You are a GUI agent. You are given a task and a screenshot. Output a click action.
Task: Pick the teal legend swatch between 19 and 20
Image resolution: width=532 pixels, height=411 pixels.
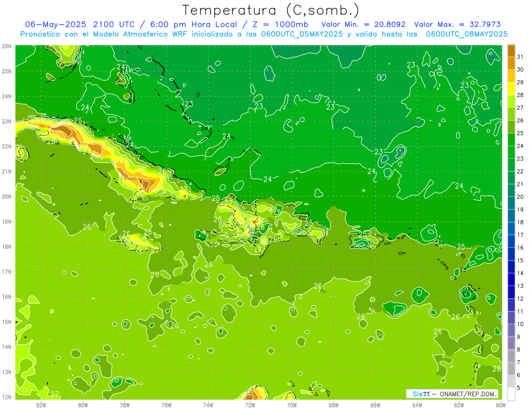[x=511, y=203]
